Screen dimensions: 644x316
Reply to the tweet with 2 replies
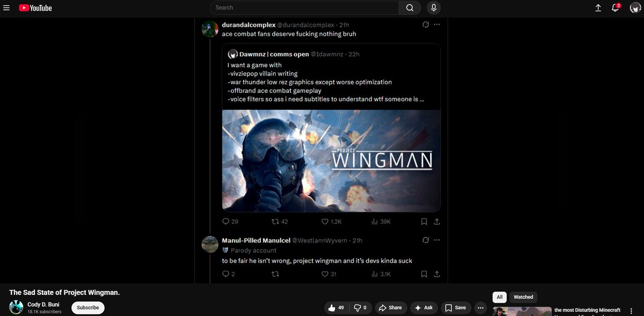[229, 274]
